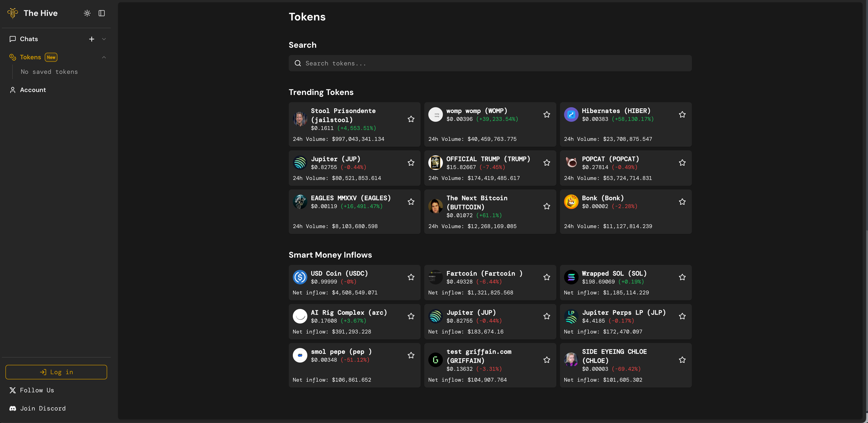
Task: Favorite the Bonk token with star
Action: pyautogui.click(x=682, y=202)
